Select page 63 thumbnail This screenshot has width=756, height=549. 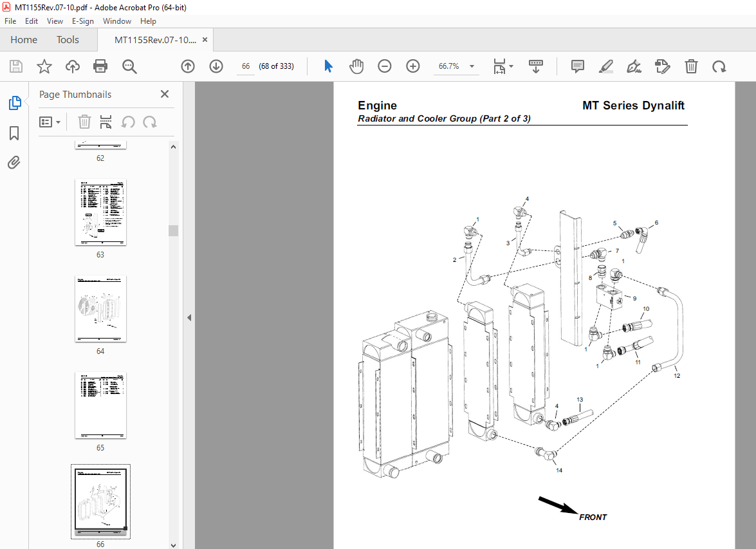[100, 212]
